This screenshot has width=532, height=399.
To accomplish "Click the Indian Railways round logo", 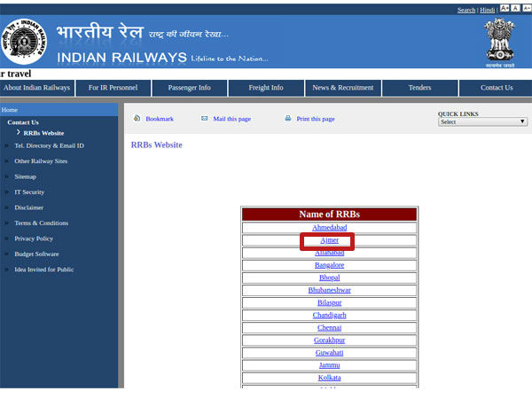I will tap(24, 42).
